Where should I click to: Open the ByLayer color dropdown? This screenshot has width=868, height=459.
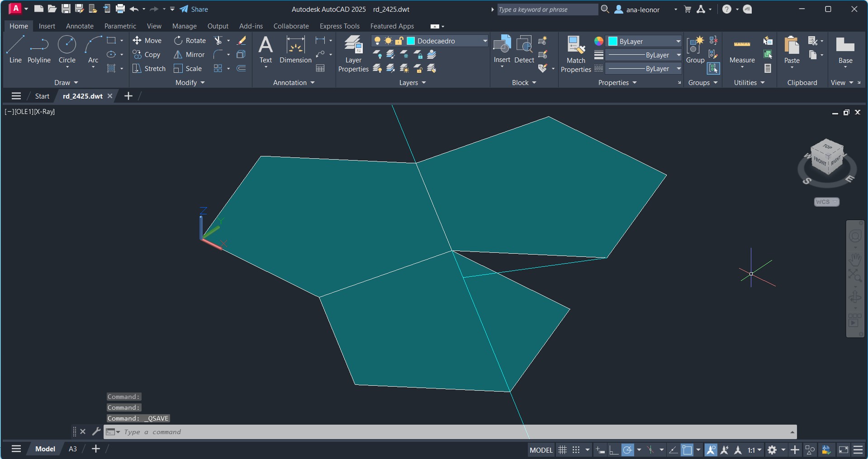(x=678, y=42)
